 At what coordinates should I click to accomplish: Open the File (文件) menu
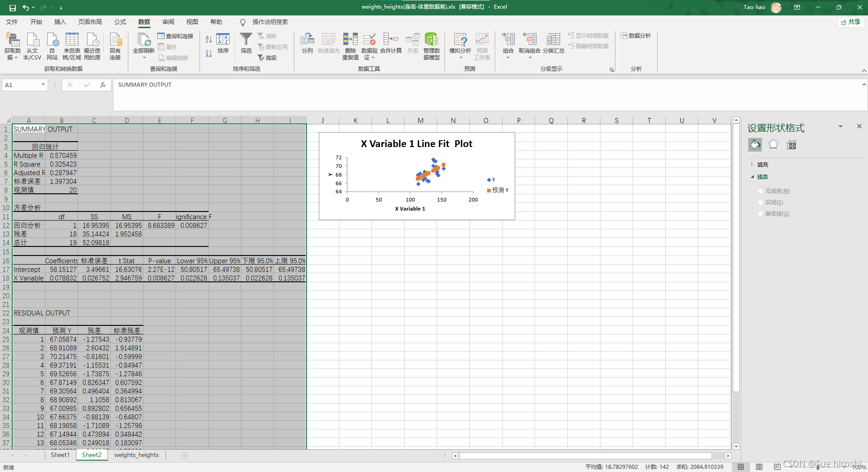pyautogui.click(x=12, y=22)
